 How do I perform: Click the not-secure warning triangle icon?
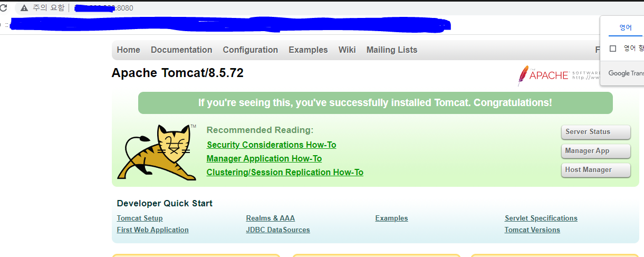click(24, 8)
